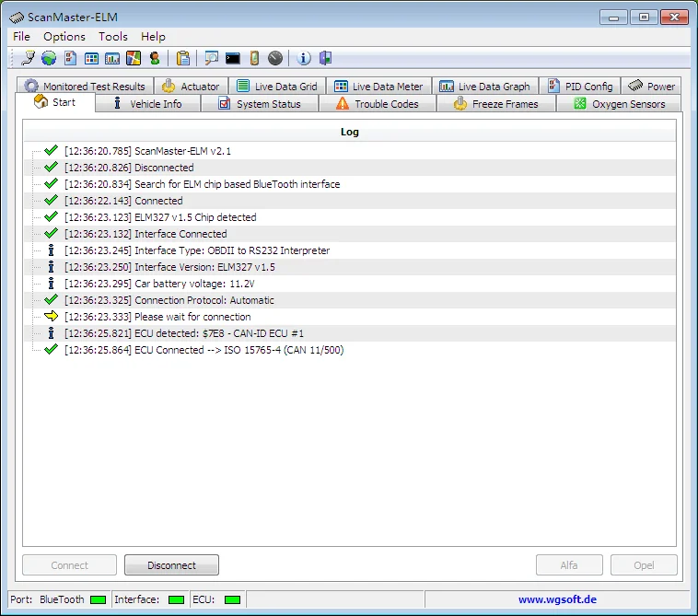
Task: Open the Live Data Graph tab
Action: click(484, 86)
